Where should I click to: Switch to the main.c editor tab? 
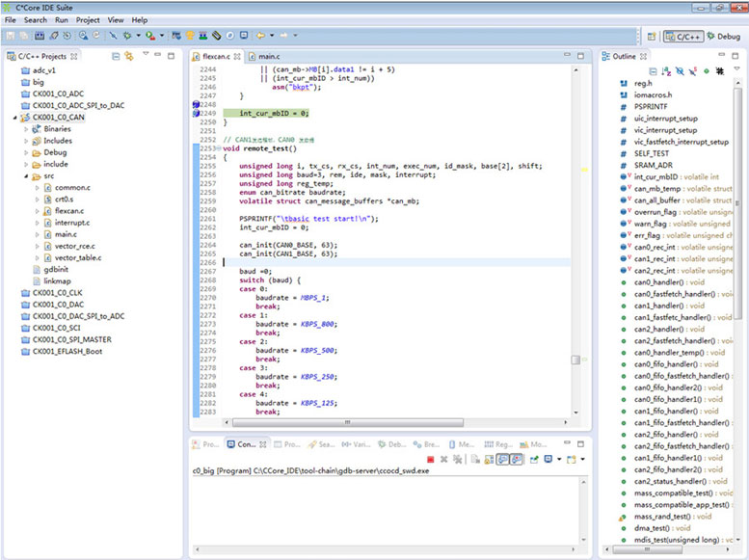click(x=268, y=57)
